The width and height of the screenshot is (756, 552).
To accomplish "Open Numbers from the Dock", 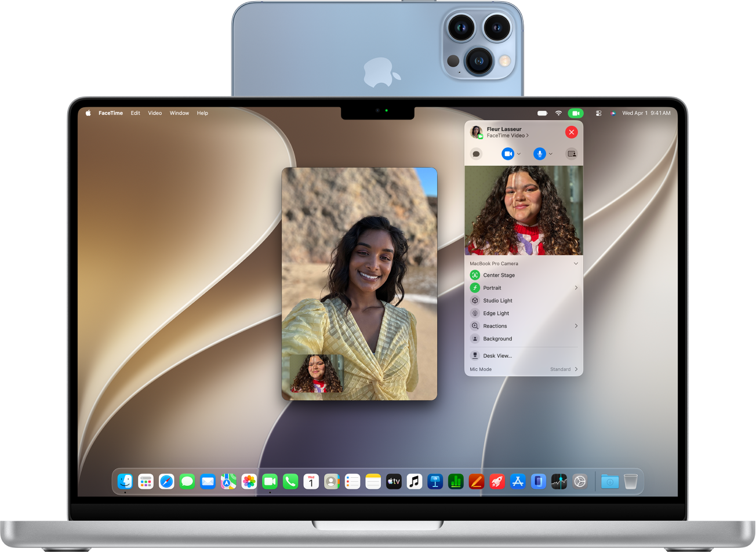I will [456, 481].
